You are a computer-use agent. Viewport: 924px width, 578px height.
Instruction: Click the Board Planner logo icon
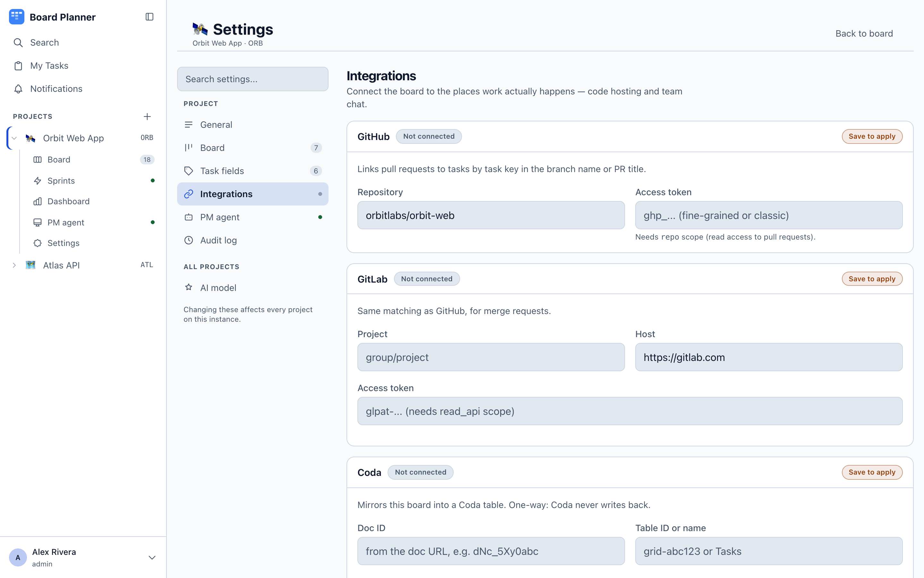[16, 17]
